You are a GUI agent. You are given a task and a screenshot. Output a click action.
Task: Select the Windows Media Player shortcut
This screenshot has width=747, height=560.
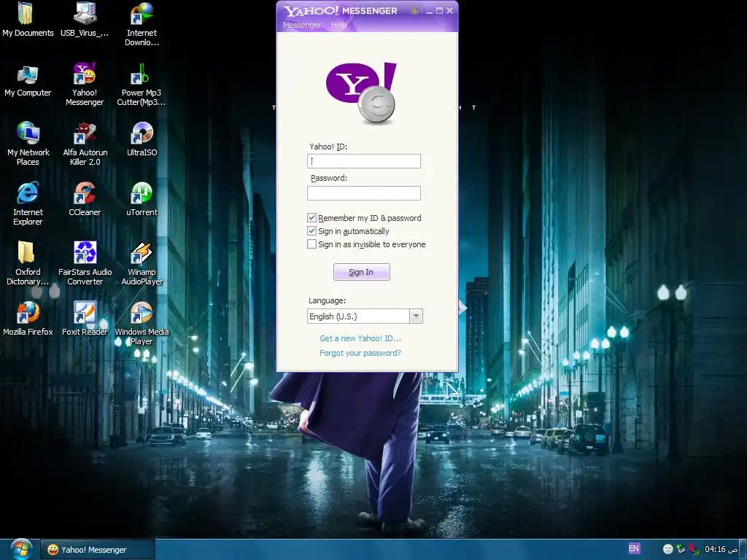point(142,323)
